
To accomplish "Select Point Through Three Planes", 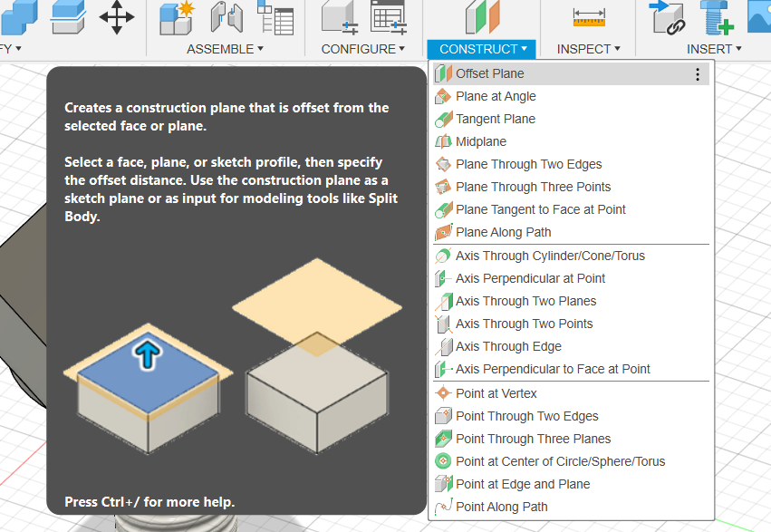I will point(571,439).
